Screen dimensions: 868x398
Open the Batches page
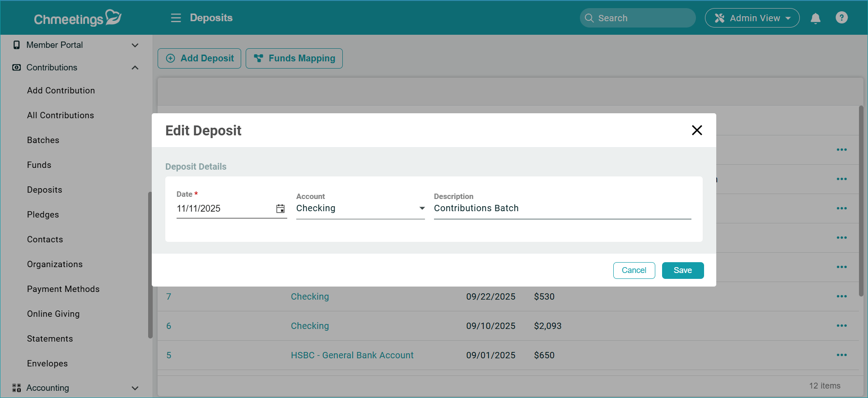[x=43, y=140]
